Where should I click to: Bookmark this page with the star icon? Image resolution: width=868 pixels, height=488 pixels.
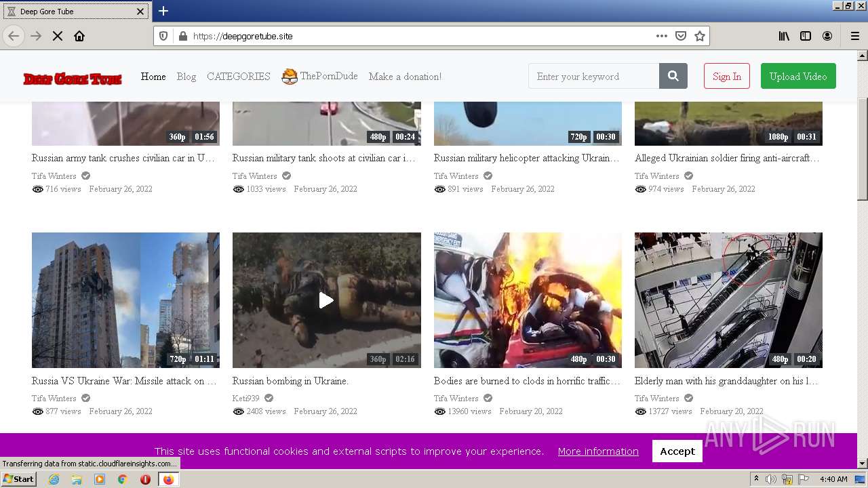pos(700,36)
